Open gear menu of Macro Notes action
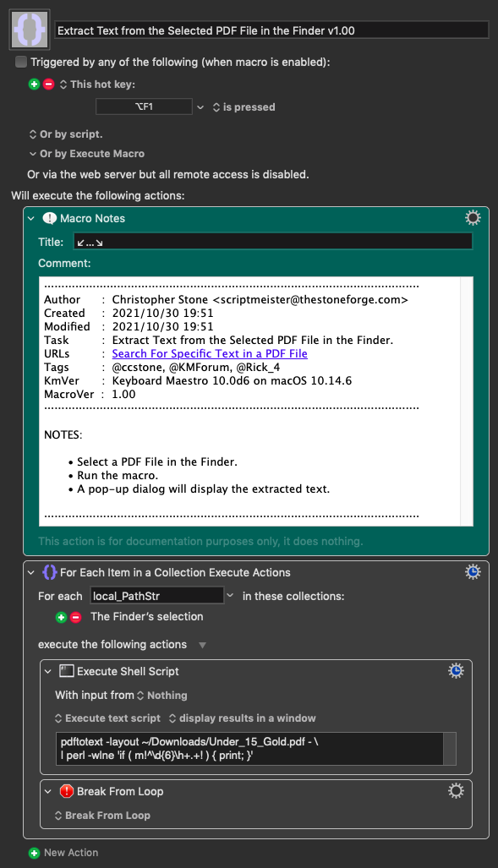 (473, 218)
